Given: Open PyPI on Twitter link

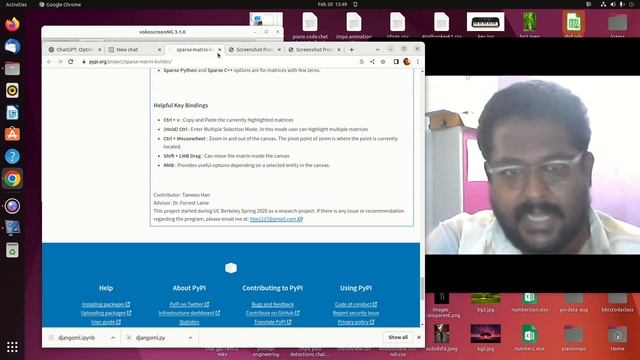Looking at the screenshot, I should (x=189, y=304).
